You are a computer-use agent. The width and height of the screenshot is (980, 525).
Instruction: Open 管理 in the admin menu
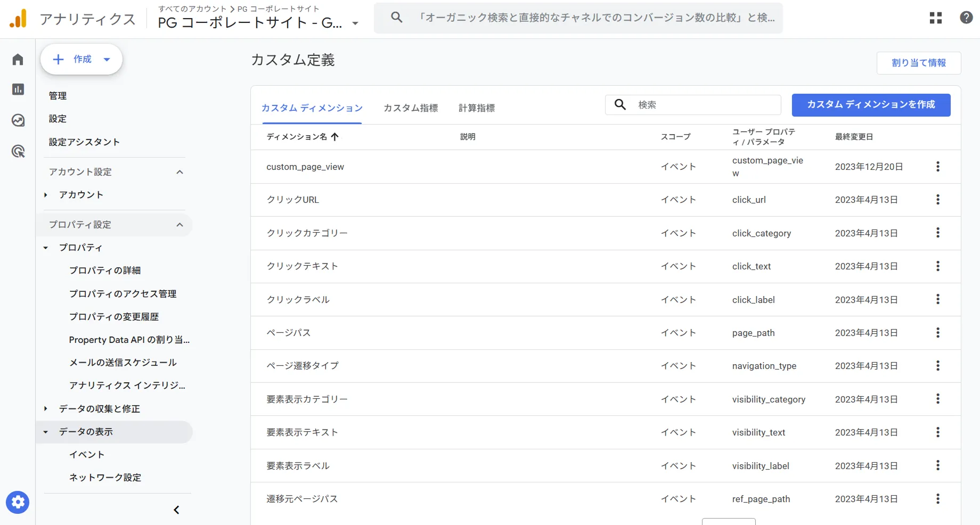(58, 96)
